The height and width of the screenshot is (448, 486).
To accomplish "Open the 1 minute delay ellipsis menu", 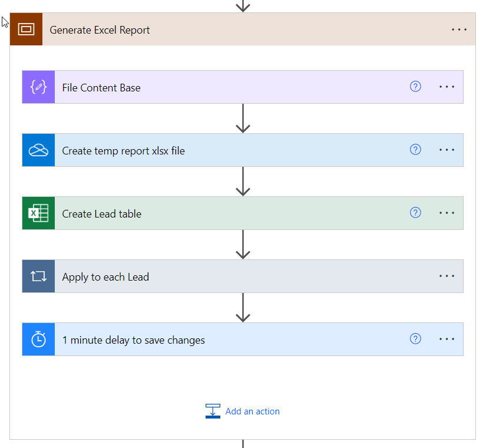I will 447,339.
